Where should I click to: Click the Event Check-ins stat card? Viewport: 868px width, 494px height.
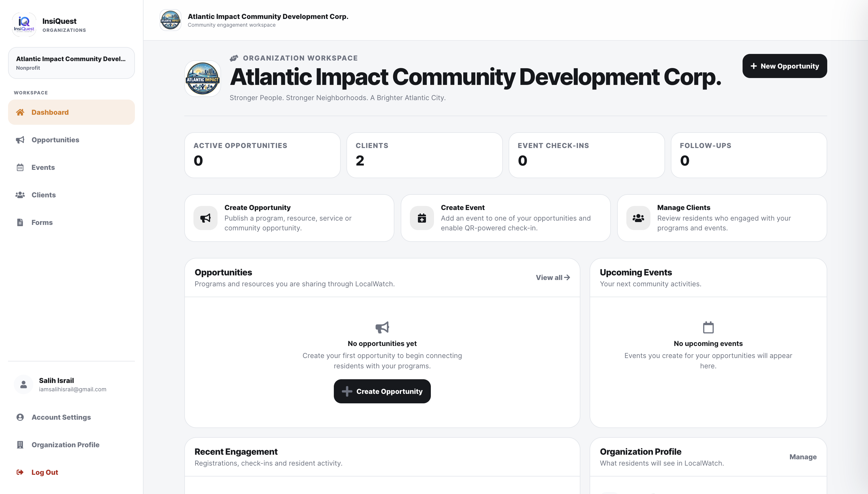tap(587, 155)
